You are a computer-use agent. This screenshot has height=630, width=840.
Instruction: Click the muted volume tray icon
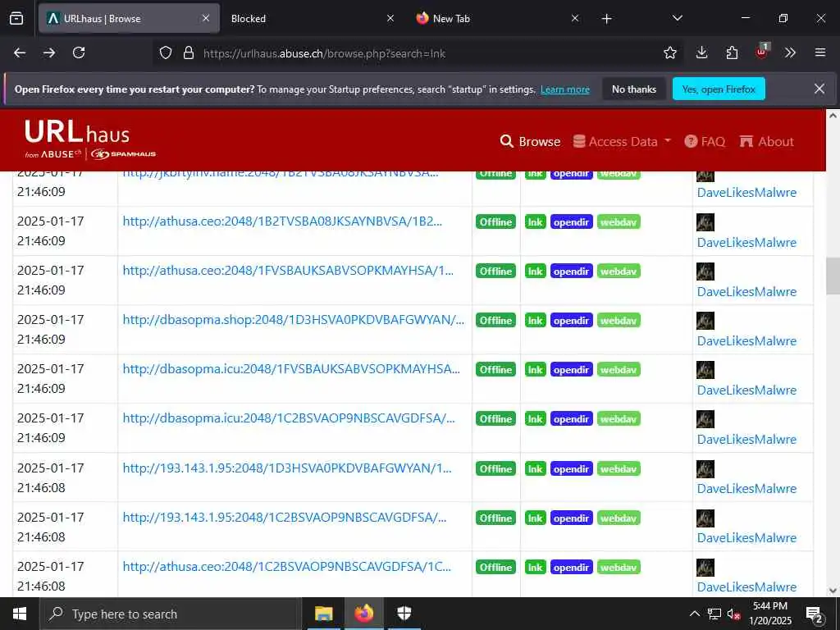734,614
